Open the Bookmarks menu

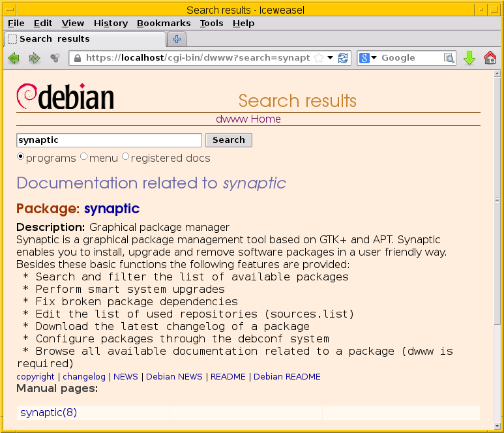[x=164, y=23]
